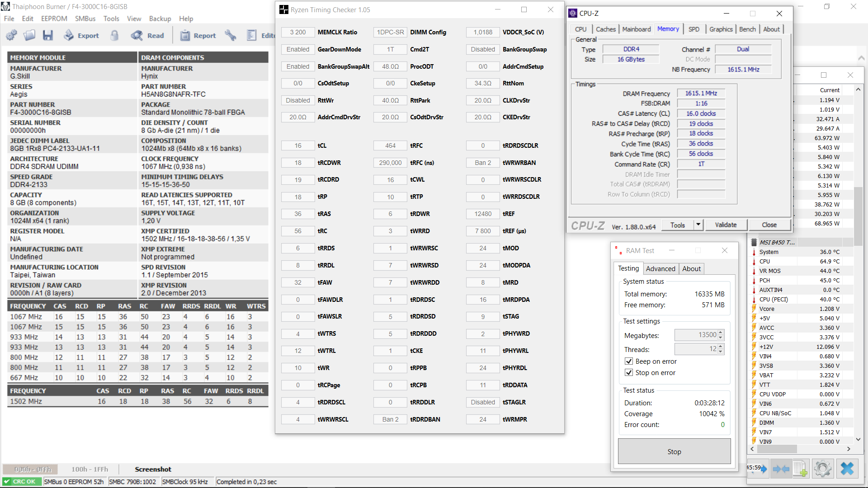Click the save floppy disk icon
The width and height of the screenshot is (868, 488).
48,35
